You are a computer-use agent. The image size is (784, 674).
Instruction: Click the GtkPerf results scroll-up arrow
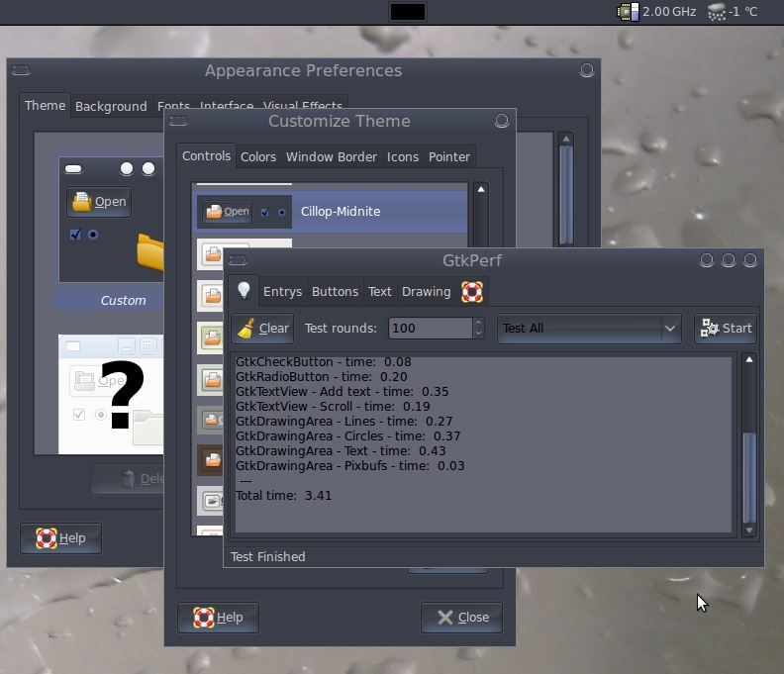(749, 359)
